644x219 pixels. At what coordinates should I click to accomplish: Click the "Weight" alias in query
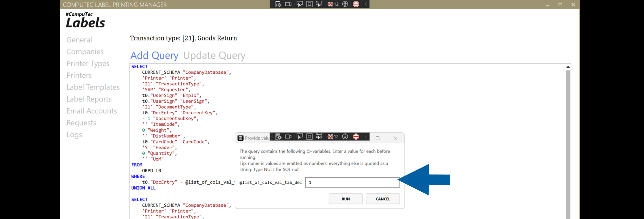tap(158, 130)
